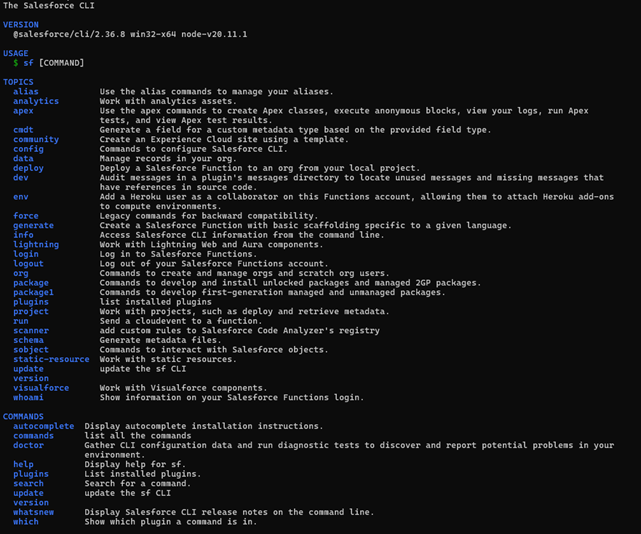The width and height of the screenshot is (641, 534).
Task: Click the alias topic name
Action: coord(26,92)
